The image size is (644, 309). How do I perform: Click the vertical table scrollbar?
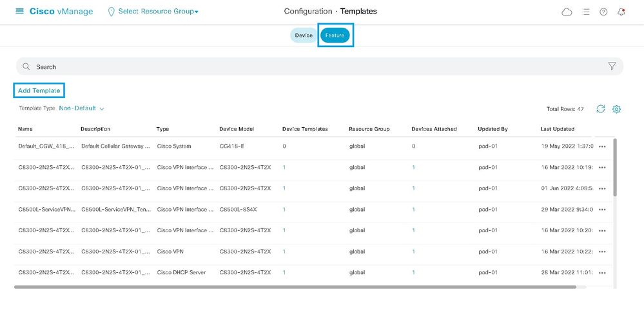pos(614,167)
